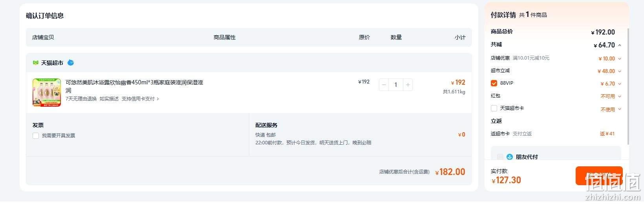Click the 店铺优惠后合计 ¥182.00 total
Screen dimensions: 644x204
(x=450, y=172)
